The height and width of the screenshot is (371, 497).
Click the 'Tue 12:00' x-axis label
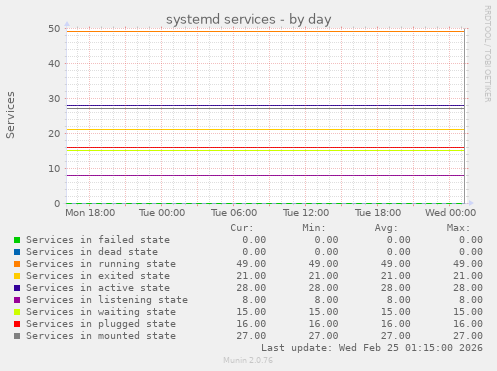point(306,213)
